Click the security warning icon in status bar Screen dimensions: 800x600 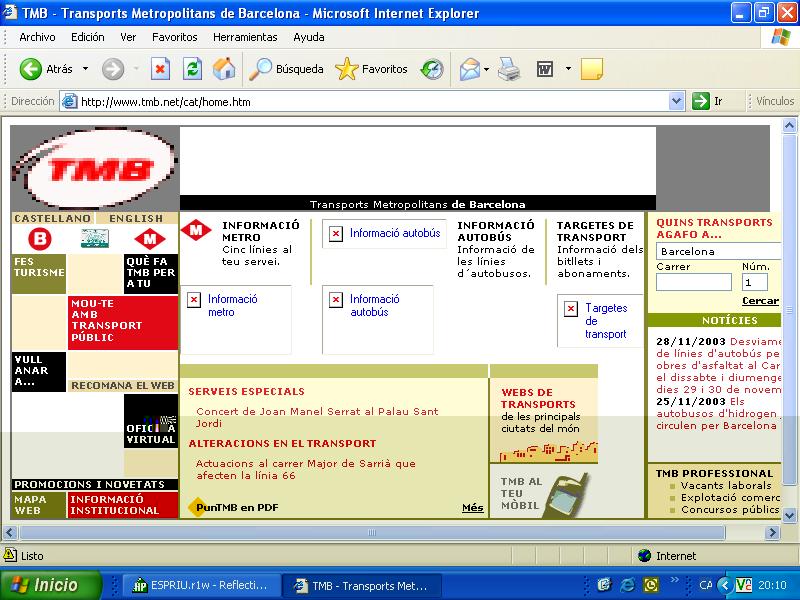coord(10,555)
